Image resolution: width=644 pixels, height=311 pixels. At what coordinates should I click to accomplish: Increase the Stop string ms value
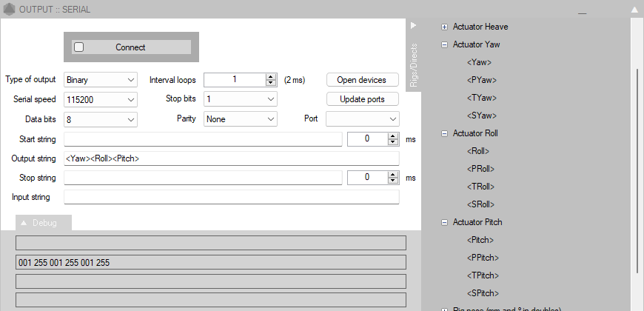click(x=392, y=174)
